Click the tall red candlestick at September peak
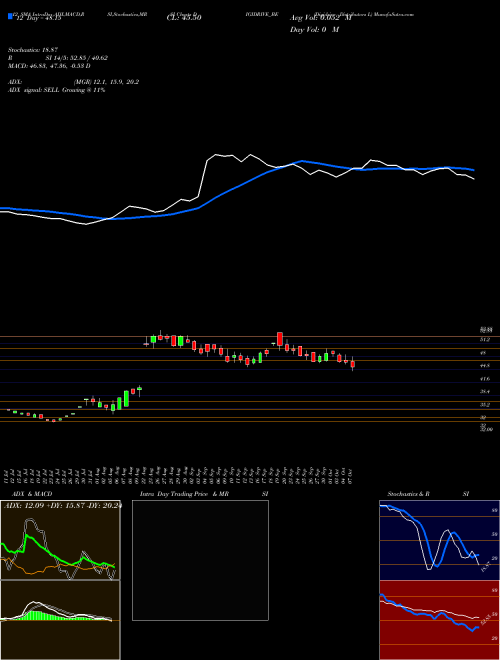This screenshot has width=500, height=660. [x=279, y=339]
